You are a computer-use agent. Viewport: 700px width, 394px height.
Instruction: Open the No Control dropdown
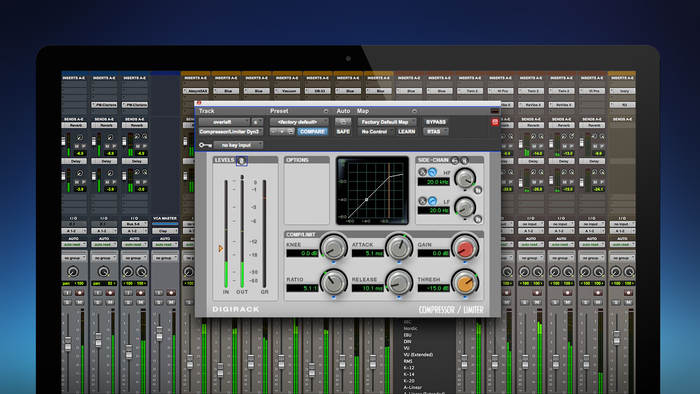point(376,132)
